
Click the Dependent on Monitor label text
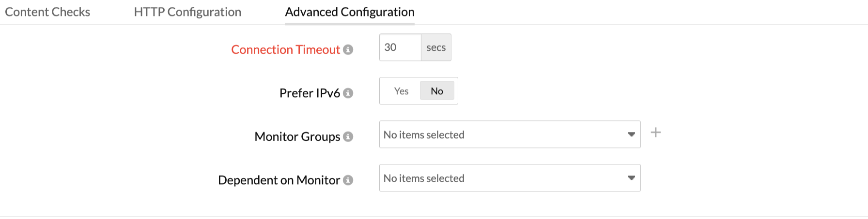click(279, 180)
